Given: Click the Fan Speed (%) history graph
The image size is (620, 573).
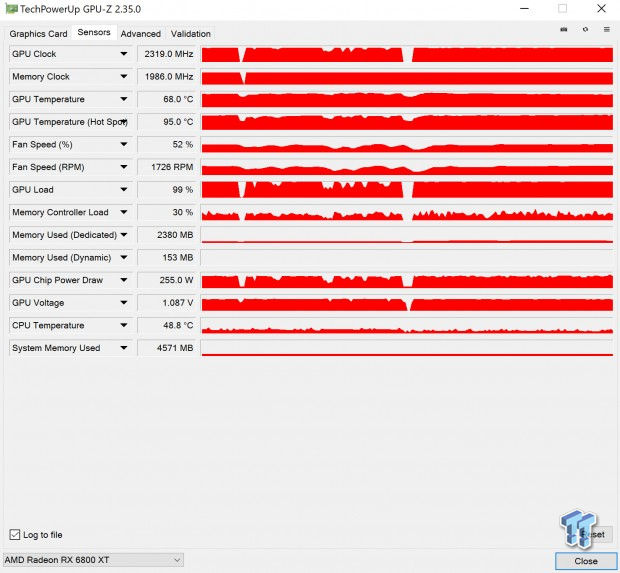Looking at the screenshot, I should [x=407, y=144].
